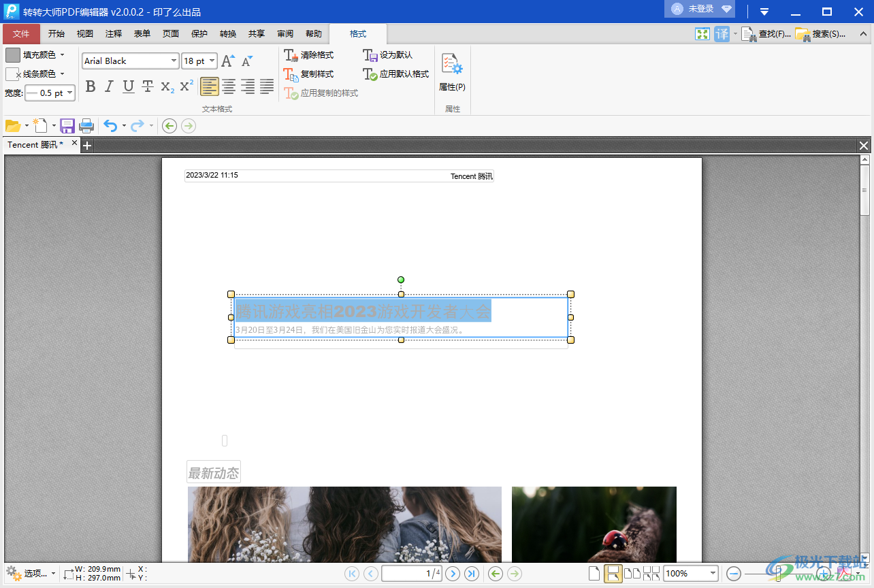This screenshot has height=588, width=874.
Task: Open the 文件 file menu
Action: (x=21, y=34)
